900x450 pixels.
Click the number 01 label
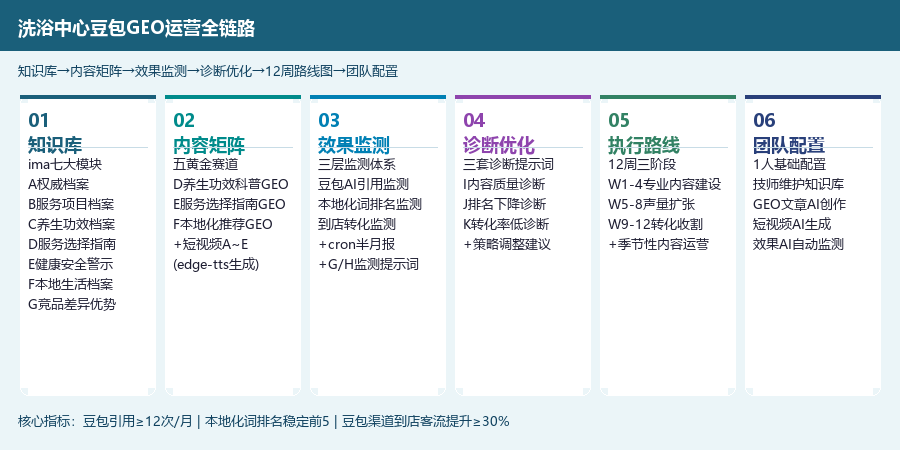(x=38, y=121)
